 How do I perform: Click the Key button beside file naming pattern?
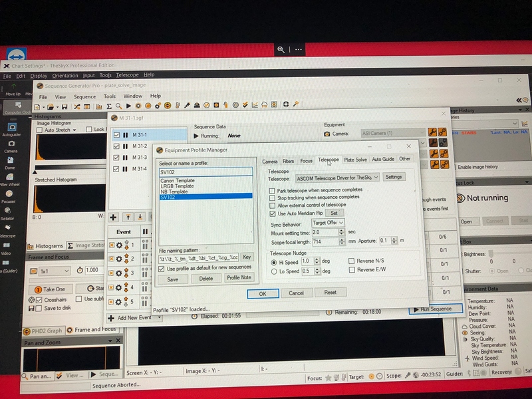(x=247, y=257)
